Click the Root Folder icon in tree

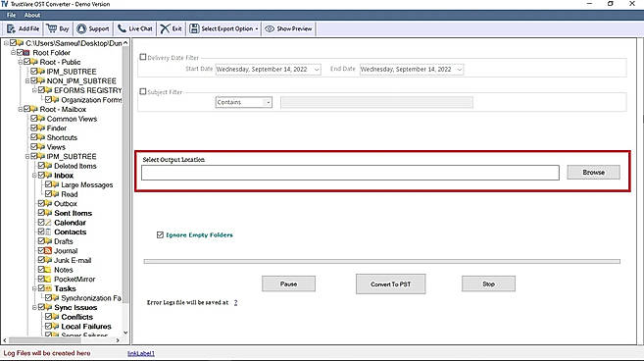pos(26,53)
